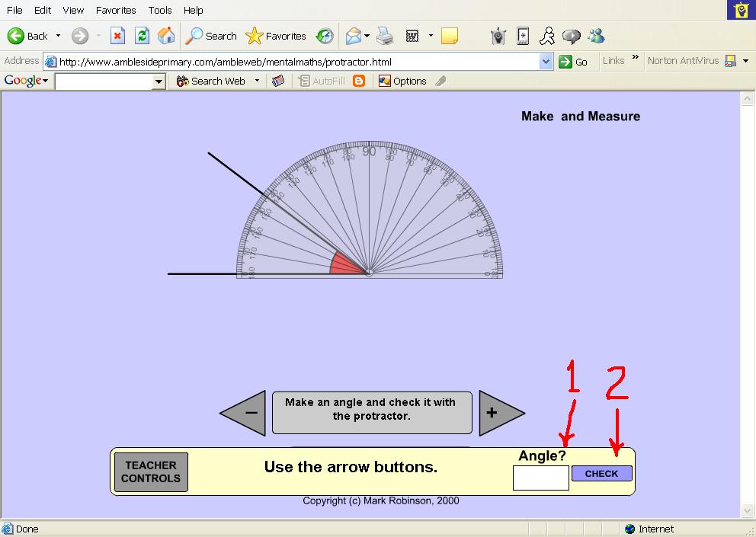Open the Help menu

194,10
